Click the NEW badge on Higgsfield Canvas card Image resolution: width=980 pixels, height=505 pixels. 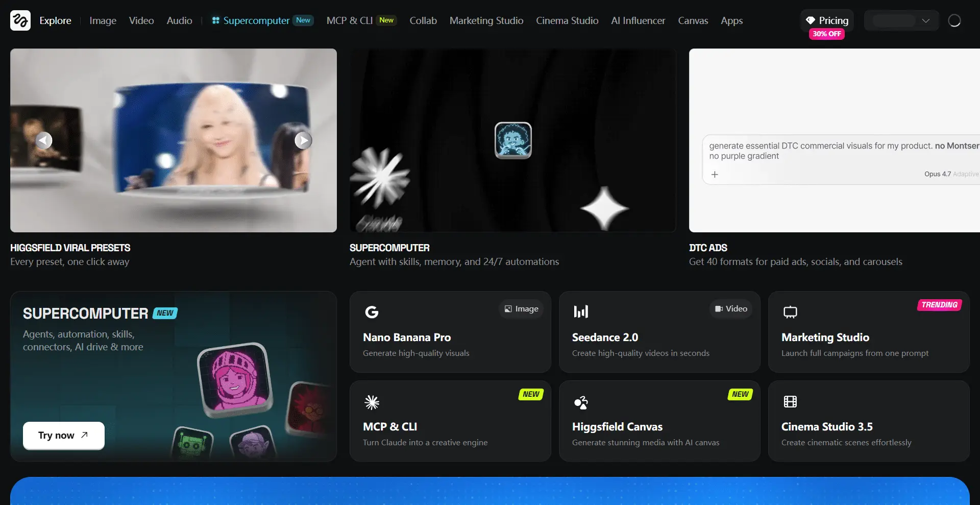click(740, 394)
